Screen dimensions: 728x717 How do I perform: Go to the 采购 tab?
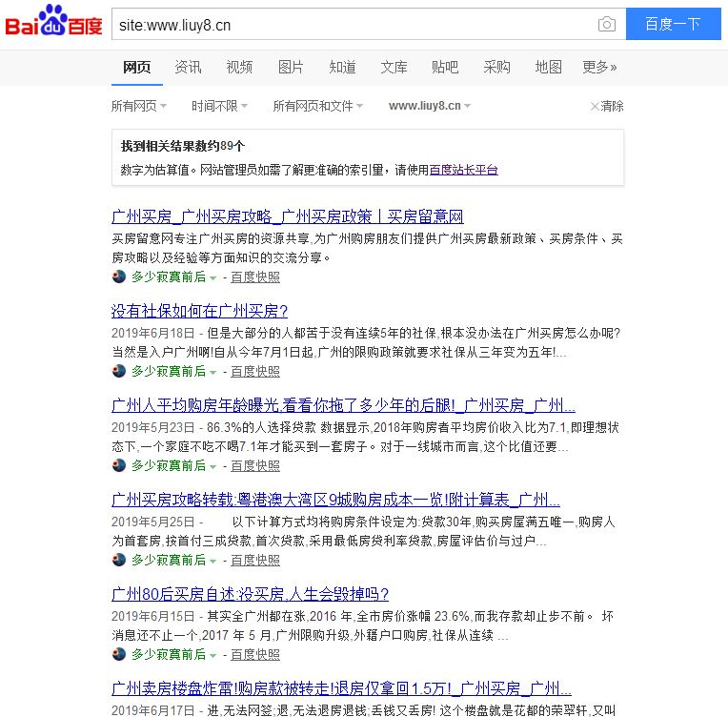tap(496, 68)
